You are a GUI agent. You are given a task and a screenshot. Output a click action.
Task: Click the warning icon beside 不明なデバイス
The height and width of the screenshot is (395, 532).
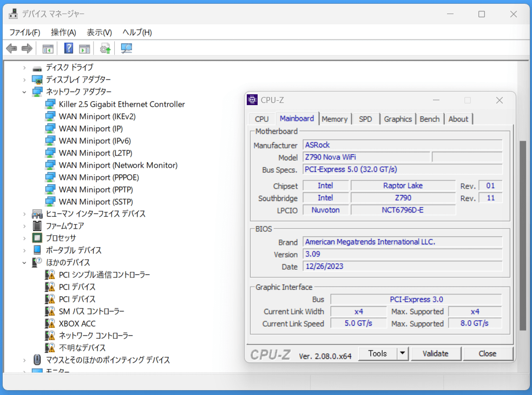50,348
